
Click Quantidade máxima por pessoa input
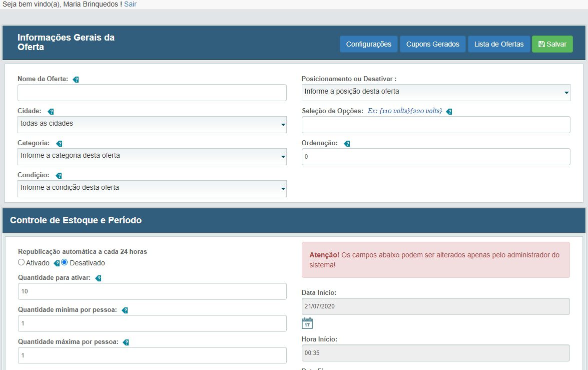pyautogui.click(x=152, y=355)
